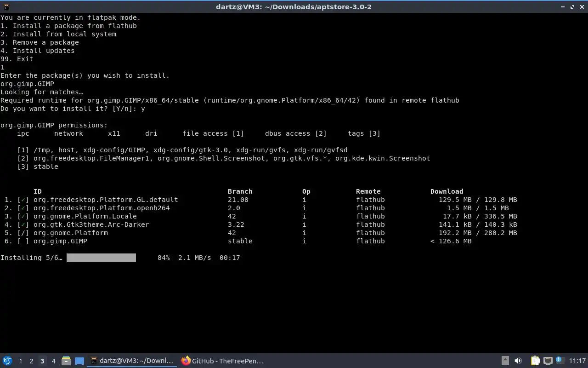Click the 'Do you want to install it?' prompt
588x368 pixels.
[73, 109]
